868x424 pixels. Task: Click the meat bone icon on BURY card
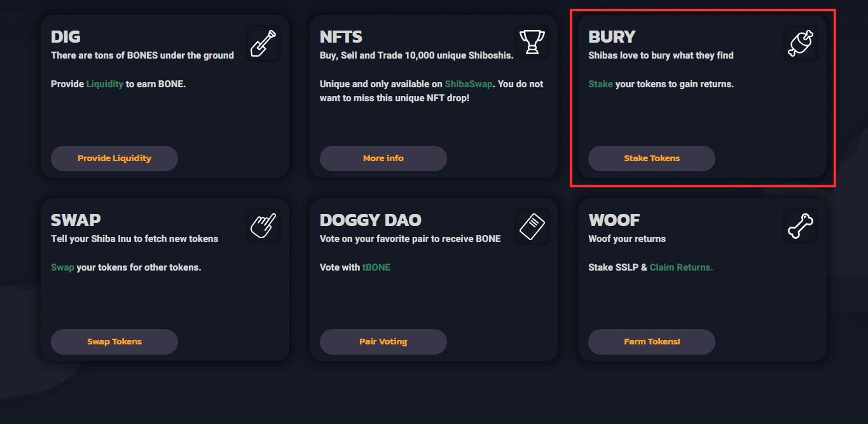point(801,43)
